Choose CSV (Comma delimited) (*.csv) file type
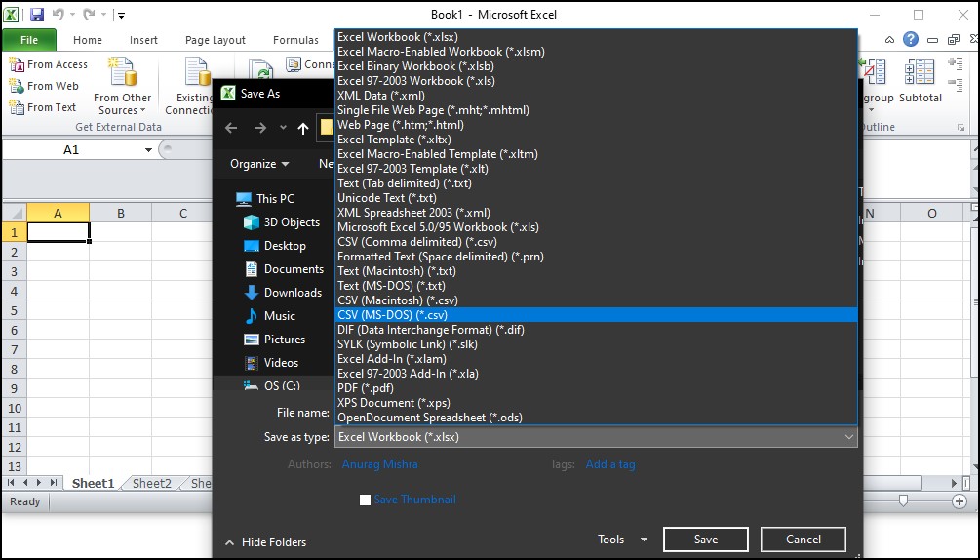 coord(596,242)
